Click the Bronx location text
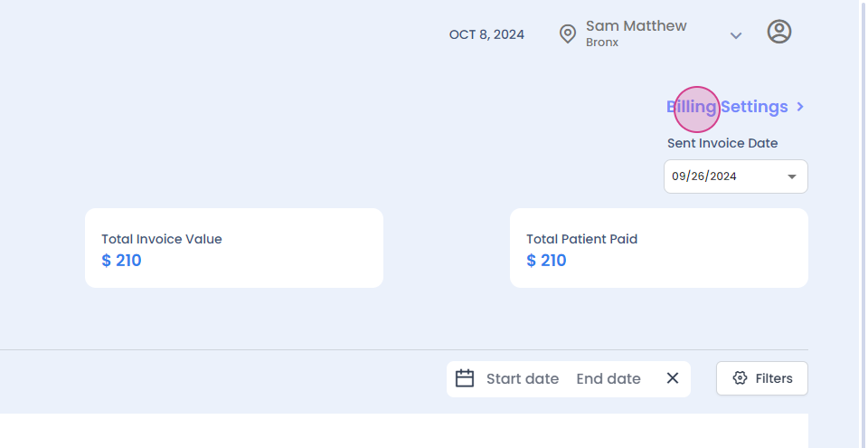The height and width of the screenshot is (448, 868). pyautogui.click(x=602, y=42)
